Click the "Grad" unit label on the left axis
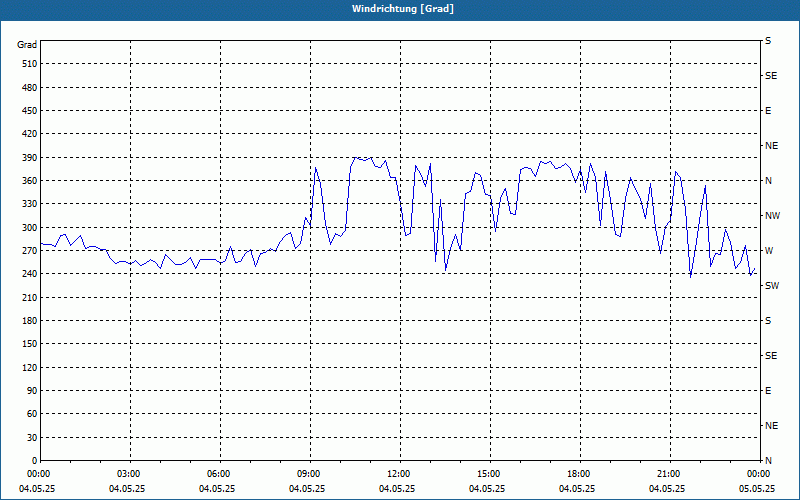Viewport: 800px width, 500px height. coord(27,45)
